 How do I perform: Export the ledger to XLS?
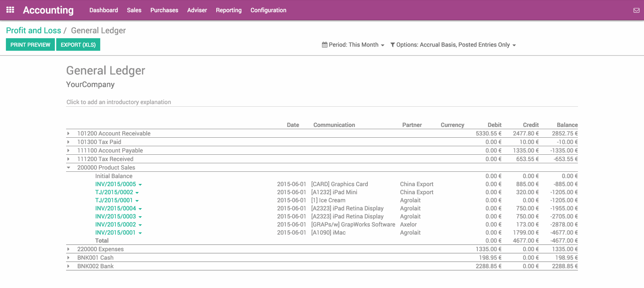click(78, 45)
